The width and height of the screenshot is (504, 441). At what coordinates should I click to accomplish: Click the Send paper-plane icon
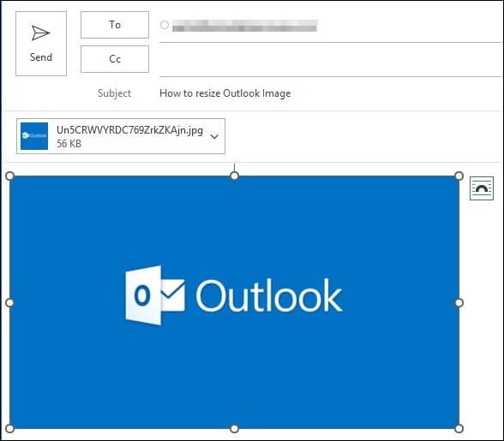click(x=40, y=33)
